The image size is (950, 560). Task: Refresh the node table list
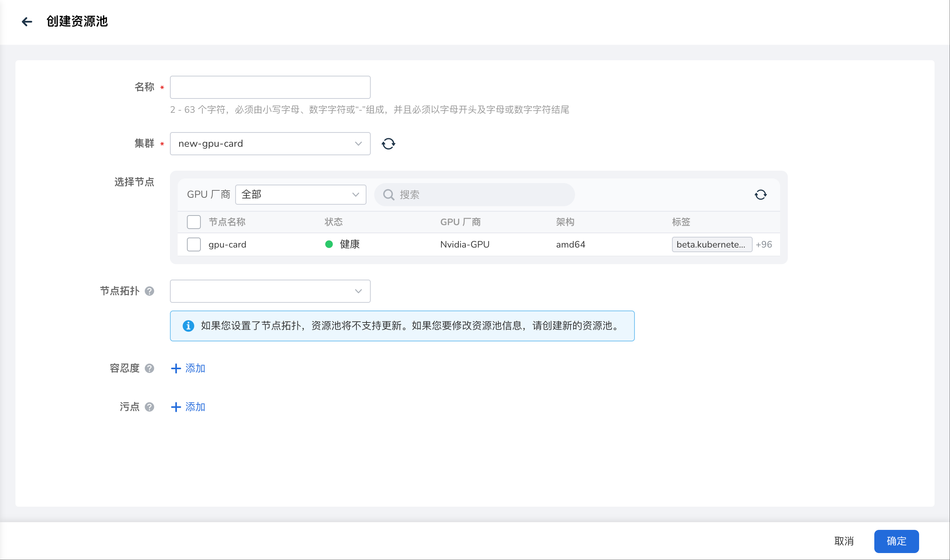[x=760, y=195]
